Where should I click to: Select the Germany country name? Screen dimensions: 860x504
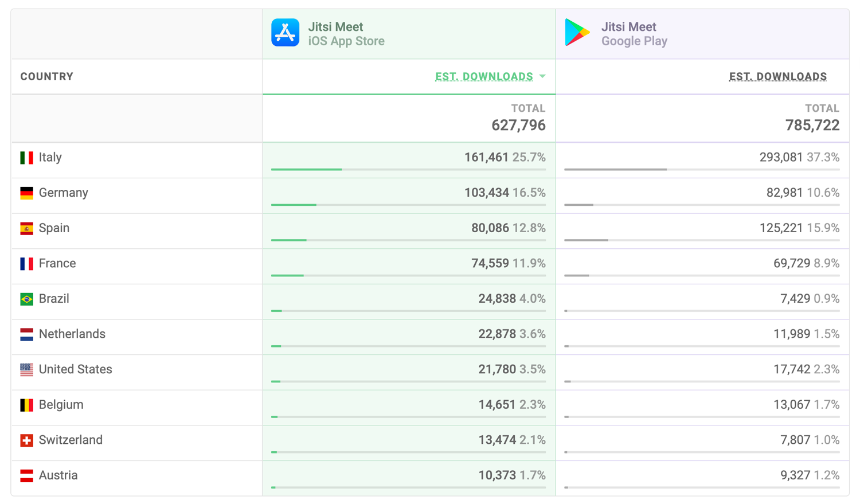[64, 193]
